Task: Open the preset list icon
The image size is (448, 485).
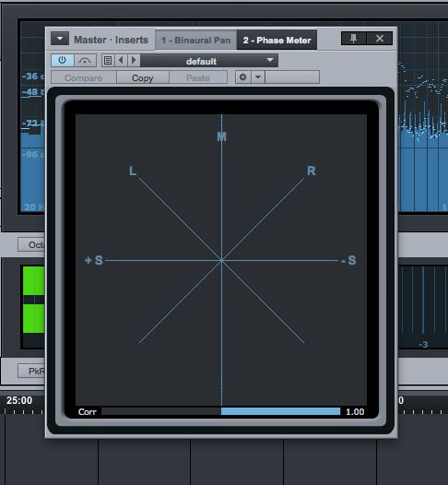Action: pos(108,60)
